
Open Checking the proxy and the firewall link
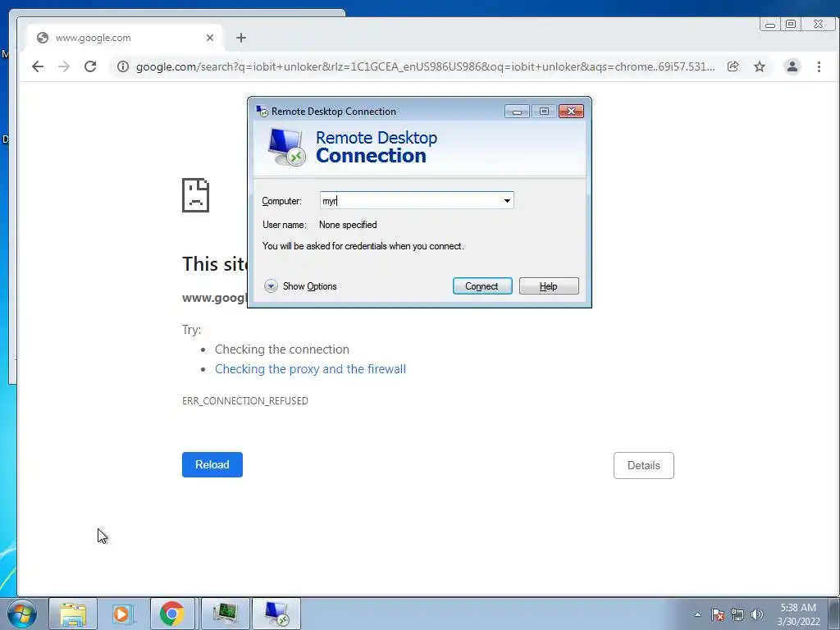[310, 369]
